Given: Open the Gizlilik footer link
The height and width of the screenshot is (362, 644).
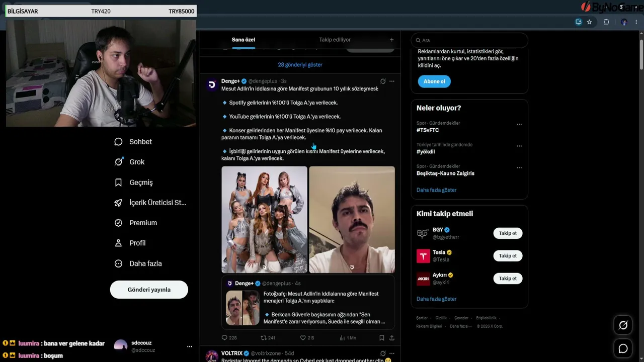Looking at the screenshot, I should pos(441,318).
